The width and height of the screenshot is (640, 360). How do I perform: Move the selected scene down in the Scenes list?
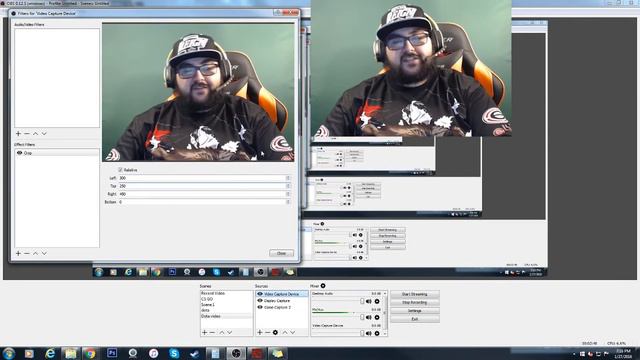click(230, 332)
